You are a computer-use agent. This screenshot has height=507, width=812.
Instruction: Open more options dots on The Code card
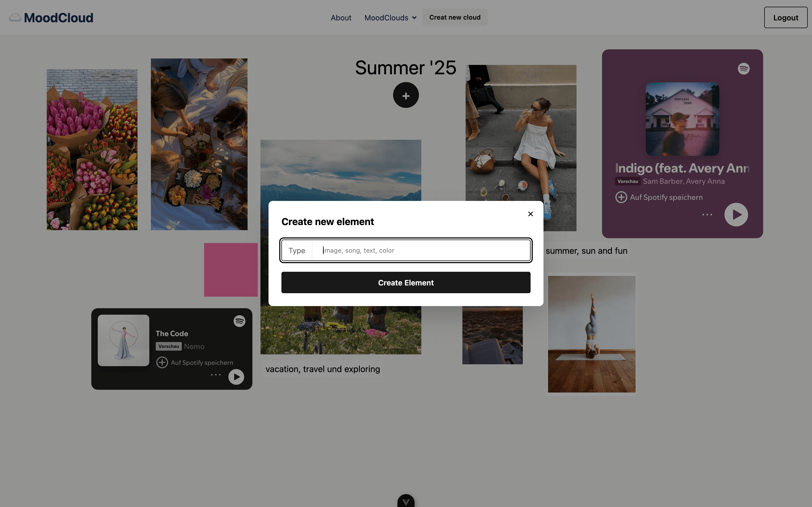[x=216, y=375]
